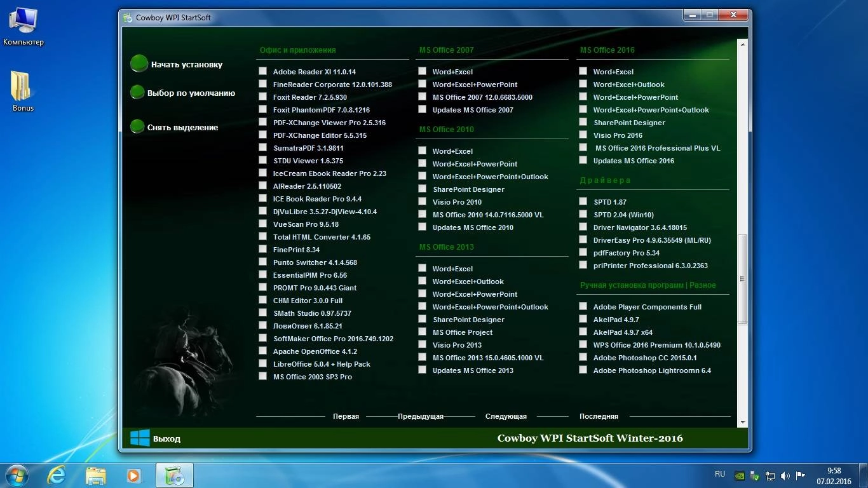
Task: Click the Windows logo next to Выход
Action: tap(140, 438)
